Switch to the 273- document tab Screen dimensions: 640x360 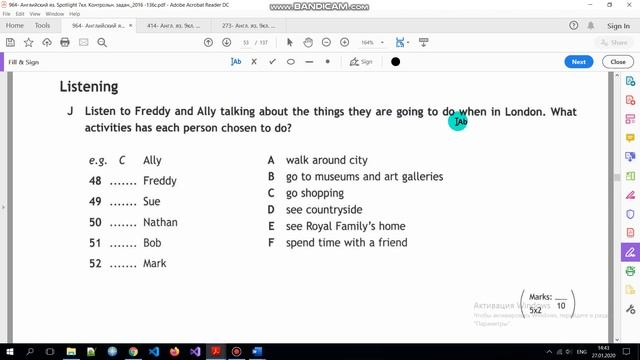pos(249,25)
